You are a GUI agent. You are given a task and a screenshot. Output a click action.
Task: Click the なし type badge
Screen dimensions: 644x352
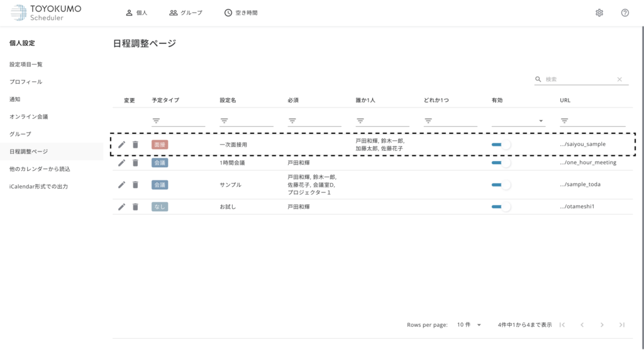pyautogui.click(x=160, y=207)
